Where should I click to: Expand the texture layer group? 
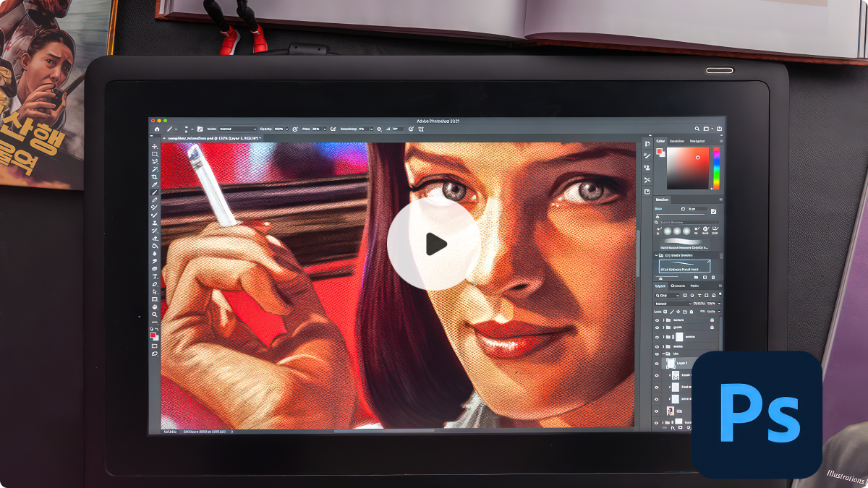(x=663, y=320)
